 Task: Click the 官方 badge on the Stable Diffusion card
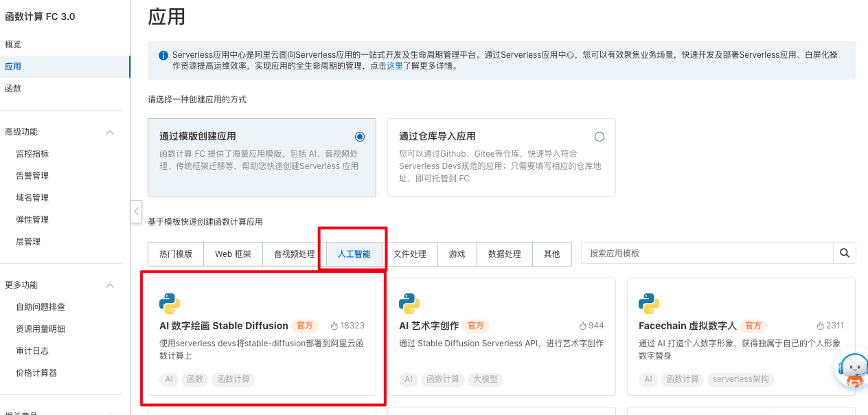306,326
